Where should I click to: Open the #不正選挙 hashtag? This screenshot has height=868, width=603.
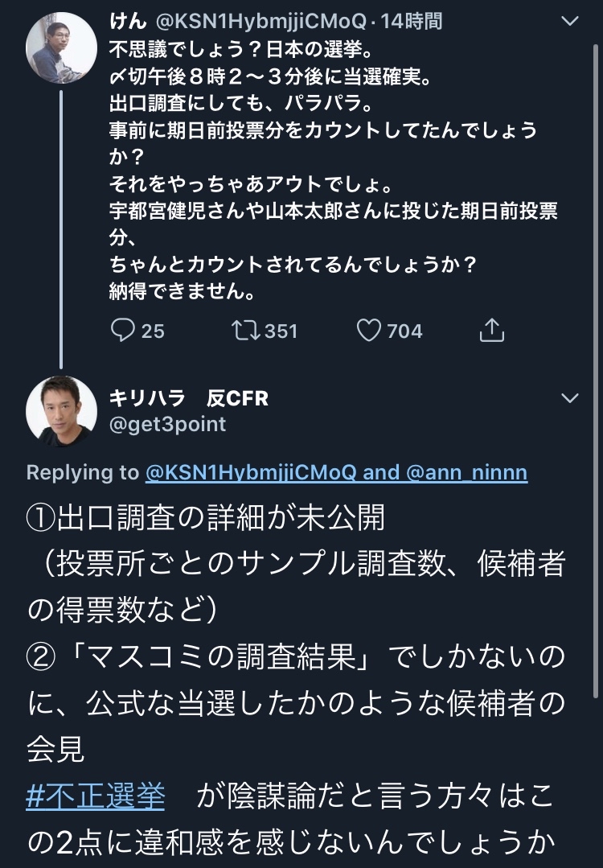pyautogui.click(x=96, y=796)
